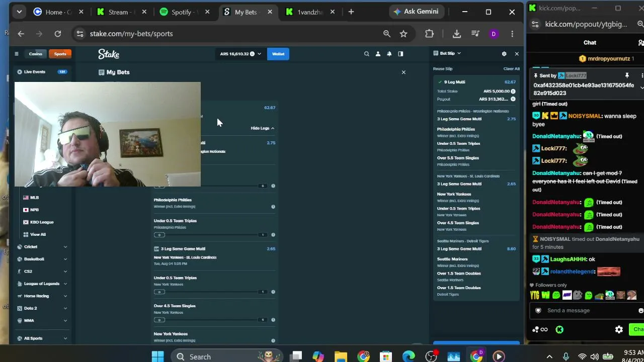Click username Locki777 in pinned message

(576, 75)
